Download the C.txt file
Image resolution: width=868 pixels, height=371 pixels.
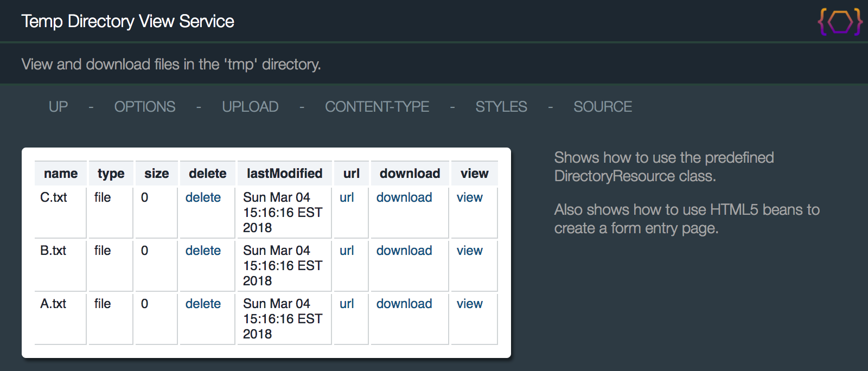pos(404,197)
